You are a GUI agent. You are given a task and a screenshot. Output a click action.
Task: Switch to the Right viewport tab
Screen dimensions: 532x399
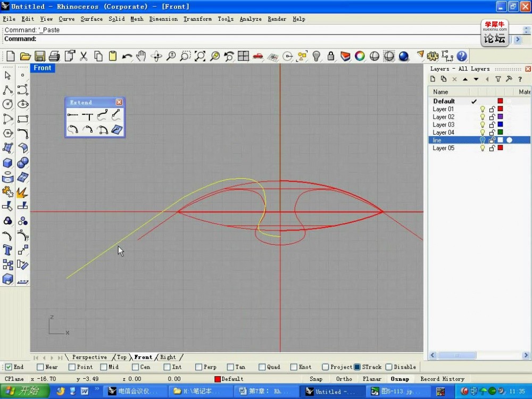click(x=168, y=358)
